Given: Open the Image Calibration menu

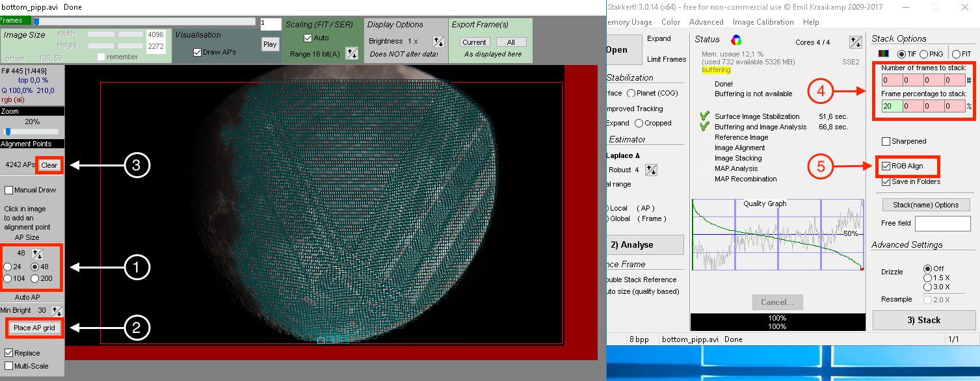Looking at the screenshot, I should coord(763,22).
